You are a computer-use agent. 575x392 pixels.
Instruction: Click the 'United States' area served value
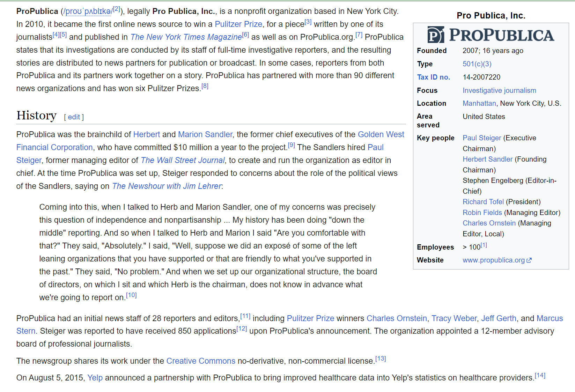[484, 117]
